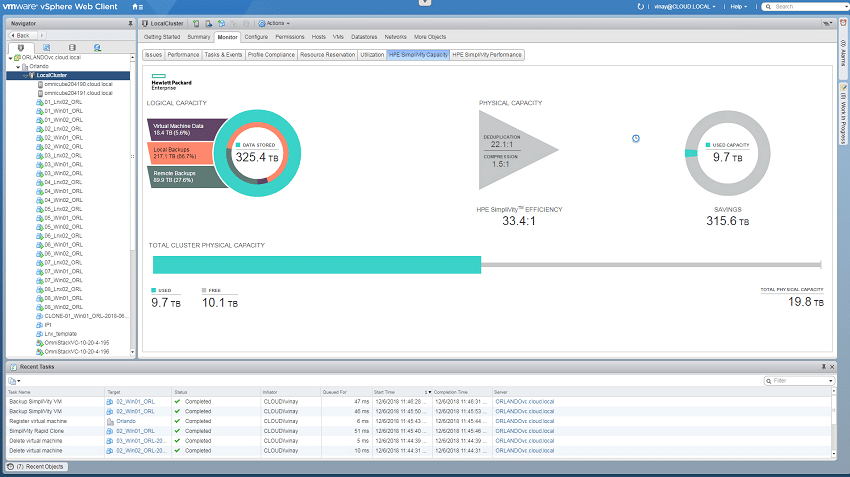Click the Remote Backups legend block
Image resolution: width=850 pixels, height=477 pixels.
tap(185, 177)
